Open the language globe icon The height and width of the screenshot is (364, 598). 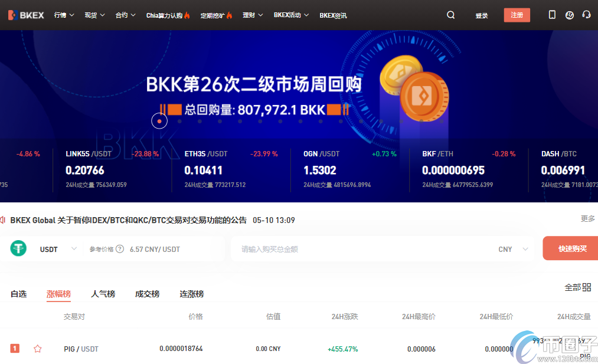(x=569, y=15)
